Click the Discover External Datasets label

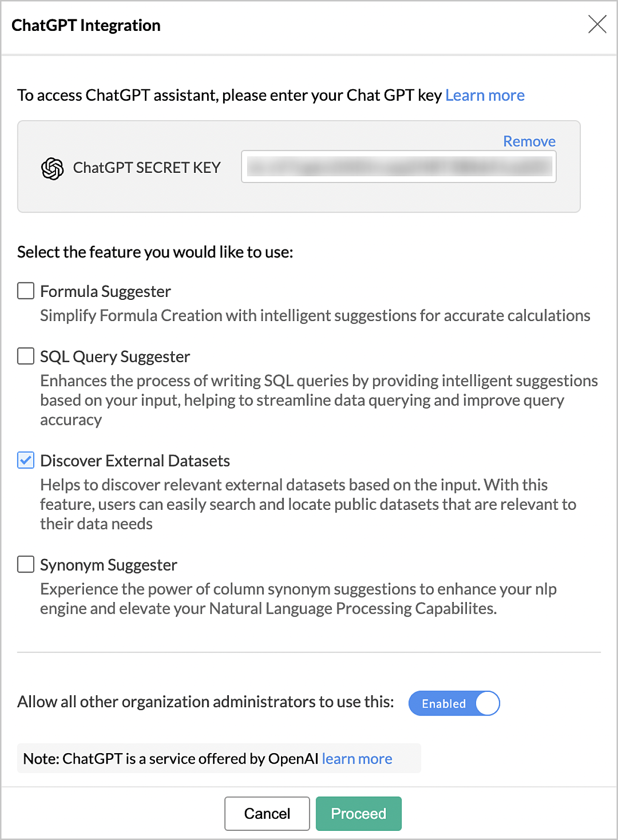[135, 461]
